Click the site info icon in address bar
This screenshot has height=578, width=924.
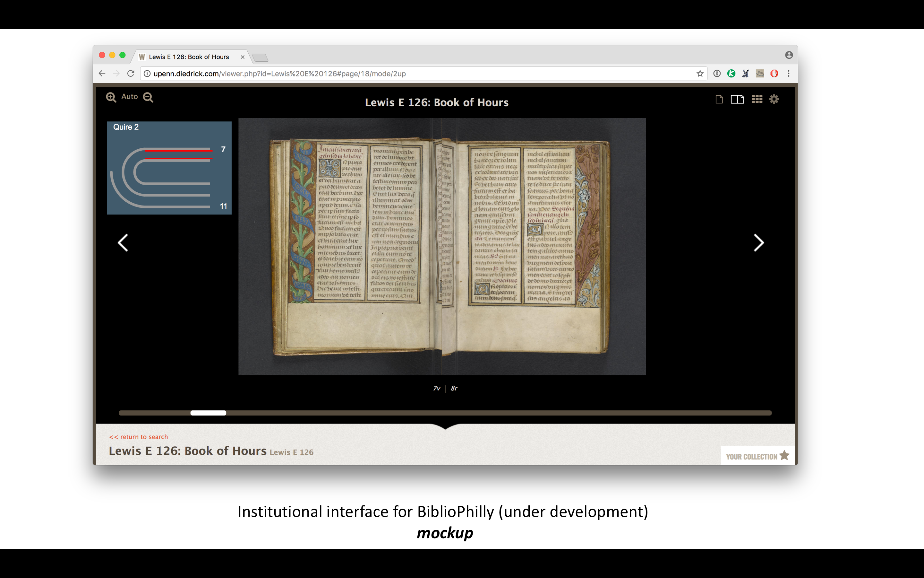click(147, 74)
